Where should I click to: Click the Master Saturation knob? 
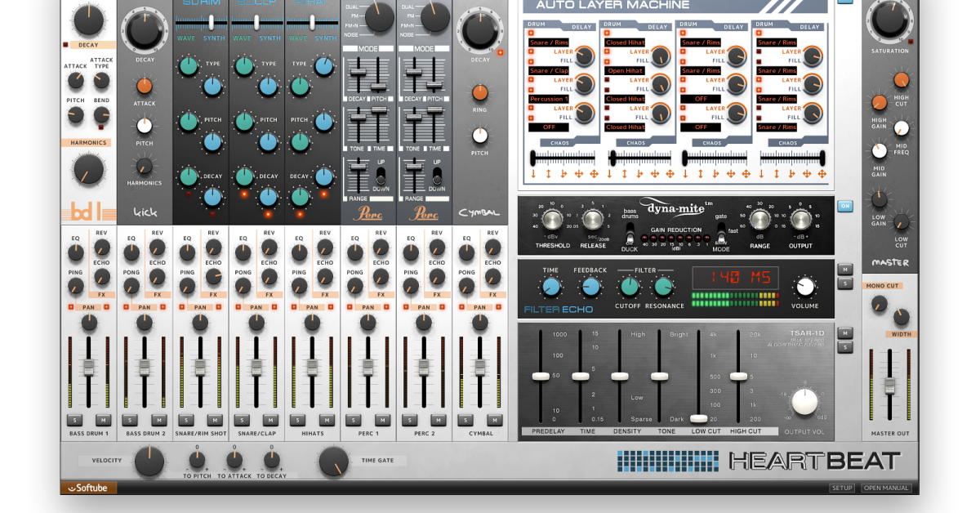889,20
